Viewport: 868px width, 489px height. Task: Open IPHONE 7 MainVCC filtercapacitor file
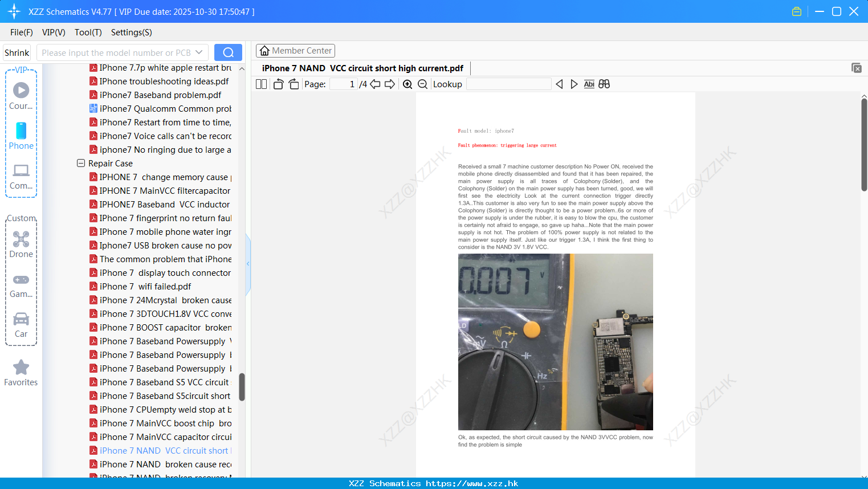coord(160,191)
